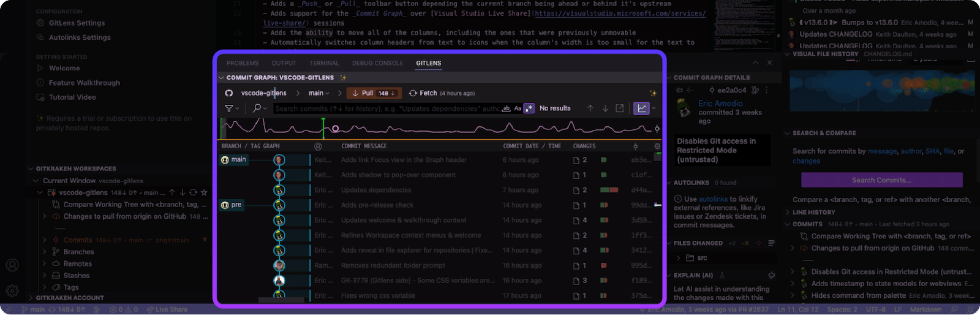The height and width of the screenshot is (315, 980).
Task: Switch to the PROBLEMS tab
Action: pos(243,63)
